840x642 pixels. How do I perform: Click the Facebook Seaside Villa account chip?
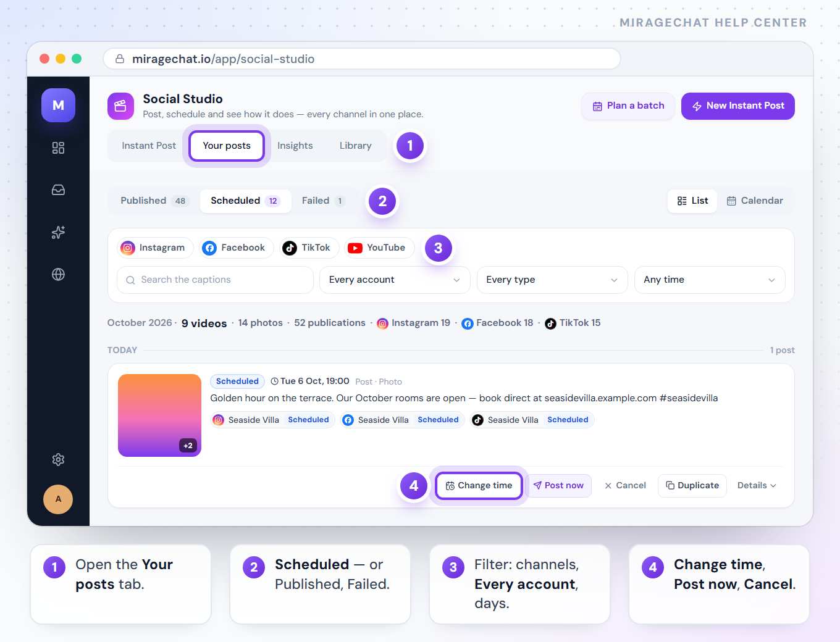(x=402, y=420)
